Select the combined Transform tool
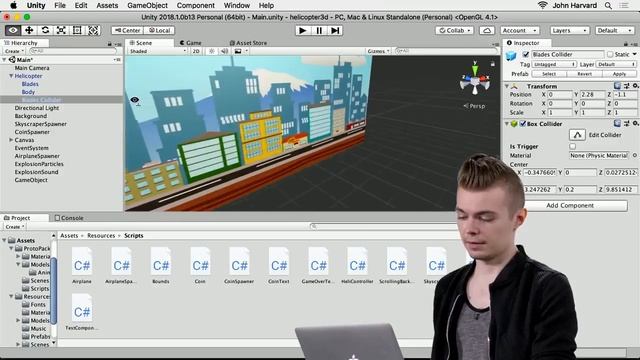The image size is (640, 360). 93,30
